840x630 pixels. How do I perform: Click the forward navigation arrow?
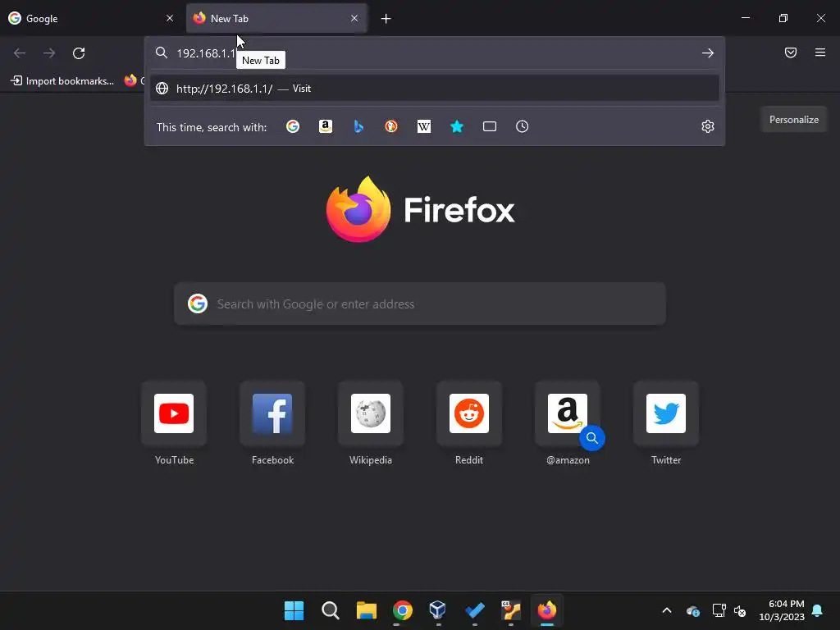click(49, 53)
